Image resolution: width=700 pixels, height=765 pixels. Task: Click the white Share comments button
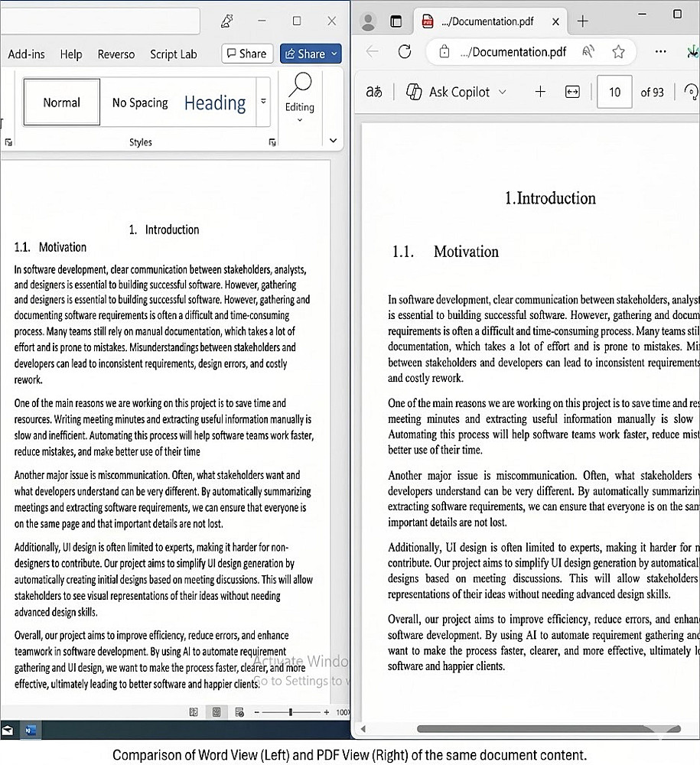(247, 54)
